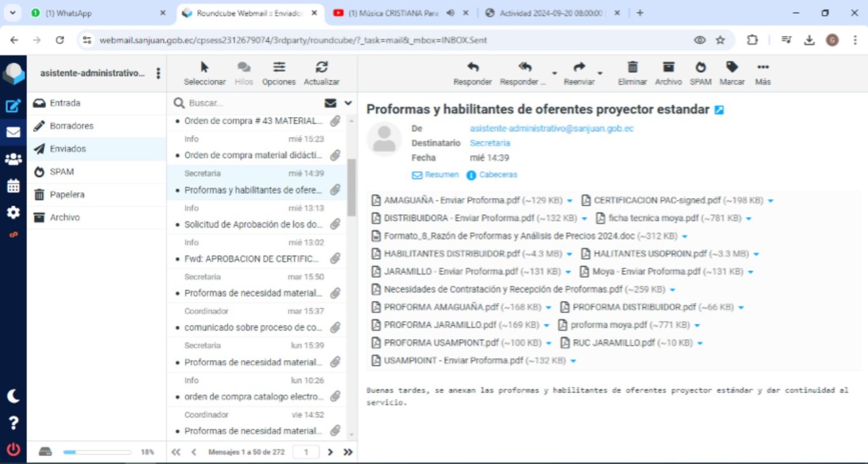Viewport: 868px width, 464px height.
Task: Expand search options chevron next to Buscar
Action: [348, 103]
